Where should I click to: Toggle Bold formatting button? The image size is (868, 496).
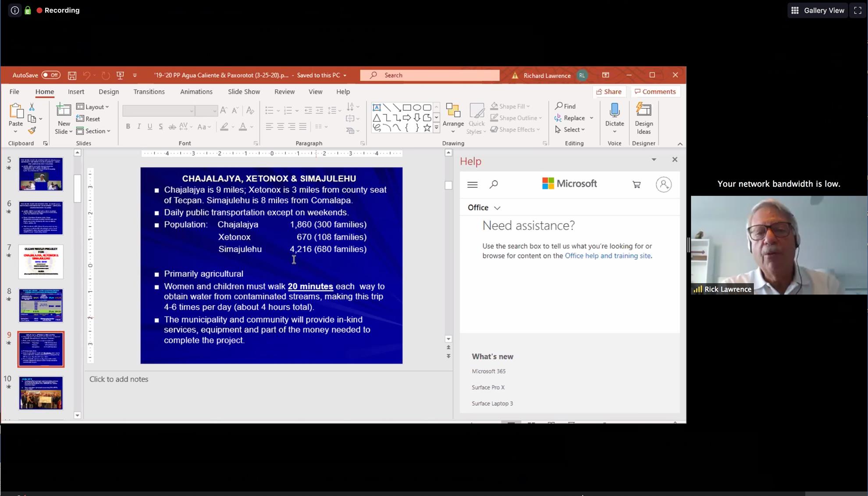click(128, 126)
